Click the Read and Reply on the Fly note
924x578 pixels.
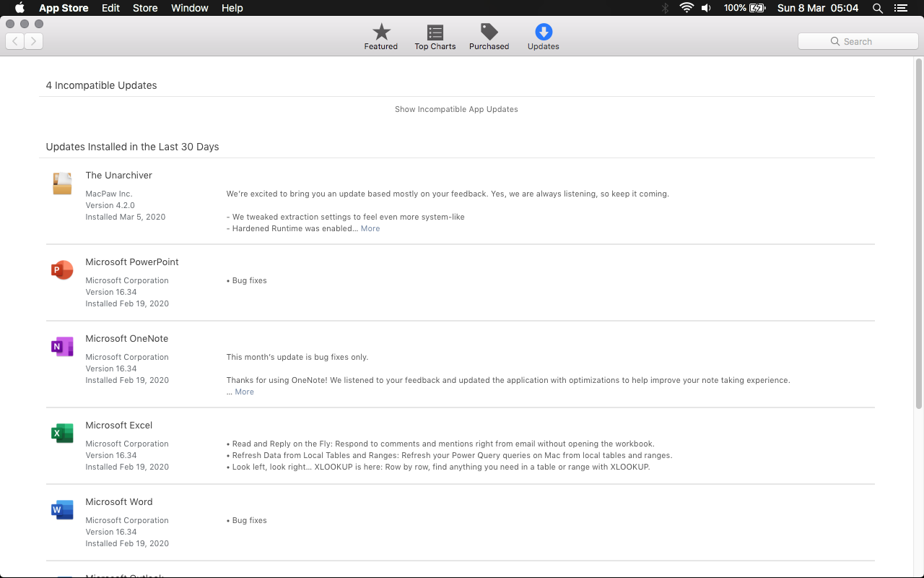(440, 444)
